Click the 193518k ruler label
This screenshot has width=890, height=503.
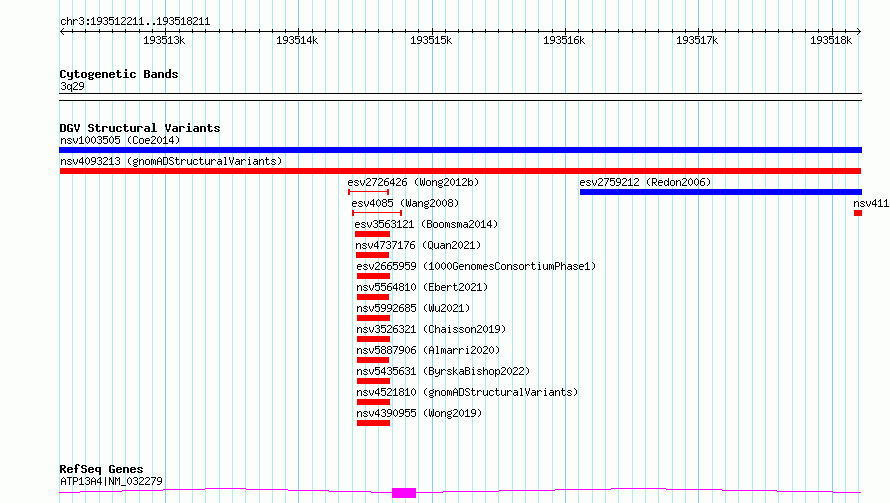tap(831, 41)
